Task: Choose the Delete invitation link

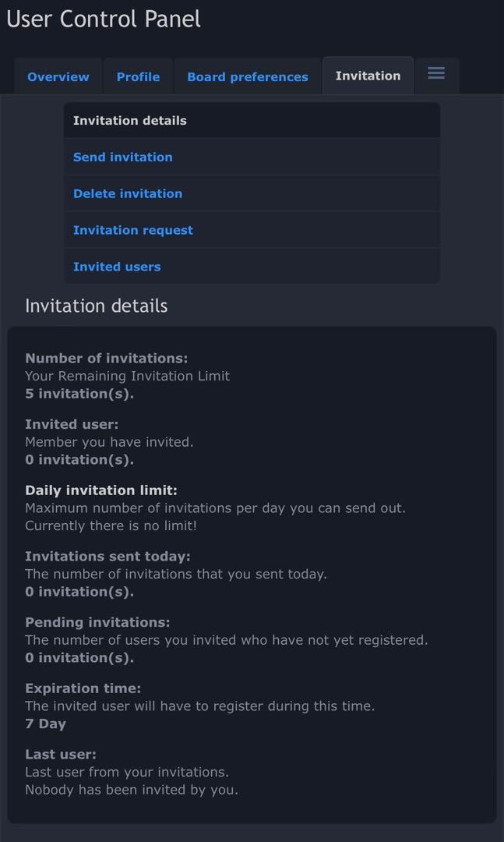Action: 128,194
